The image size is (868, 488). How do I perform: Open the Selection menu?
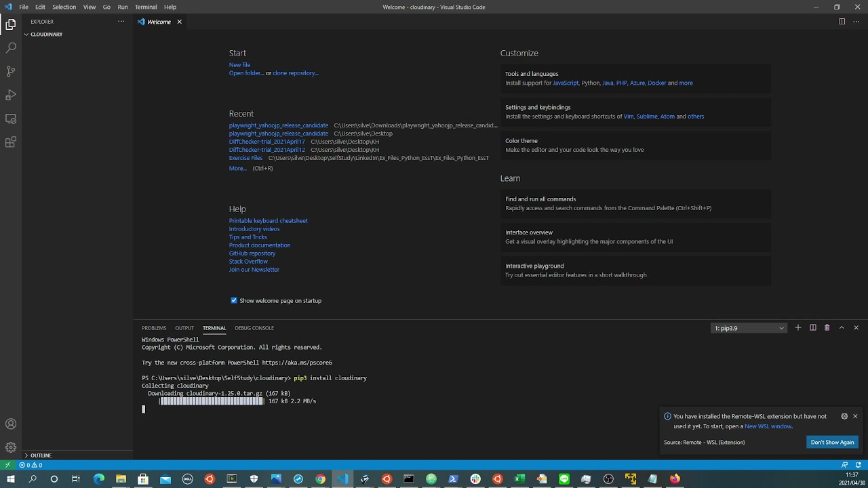coord(64,7)
